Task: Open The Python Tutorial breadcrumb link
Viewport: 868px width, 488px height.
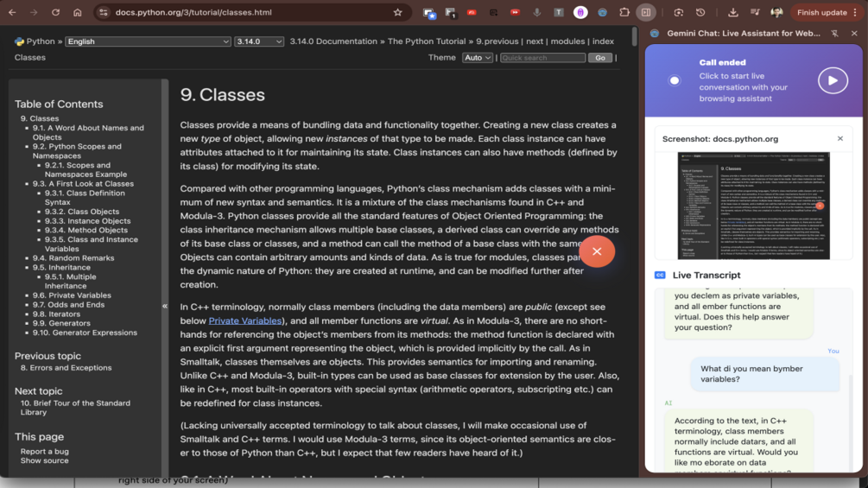Action: pyautogui.click(x=427, y=41)
